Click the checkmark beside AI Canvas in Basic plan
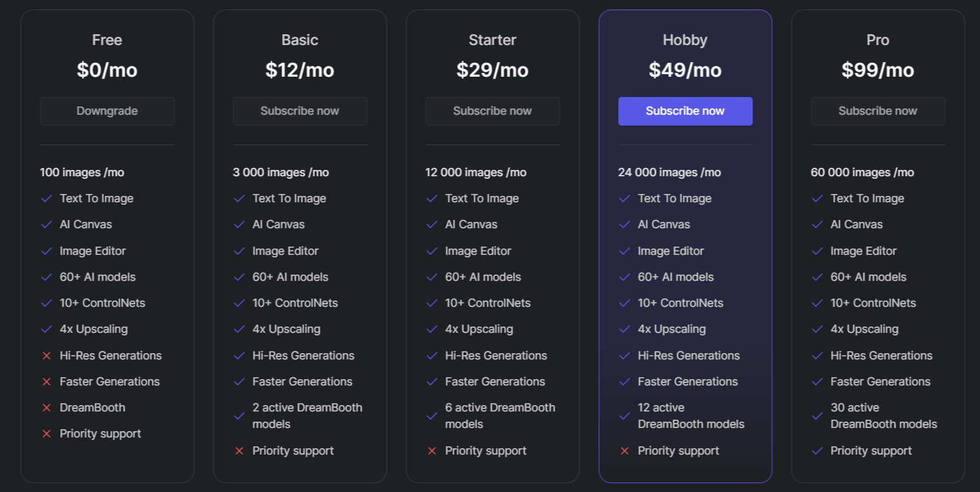980x492 pixels. pos(239,224)
